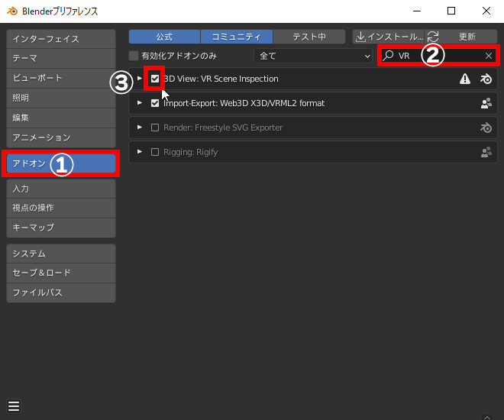Clear the VR search text with X icon

coord(489,56)
